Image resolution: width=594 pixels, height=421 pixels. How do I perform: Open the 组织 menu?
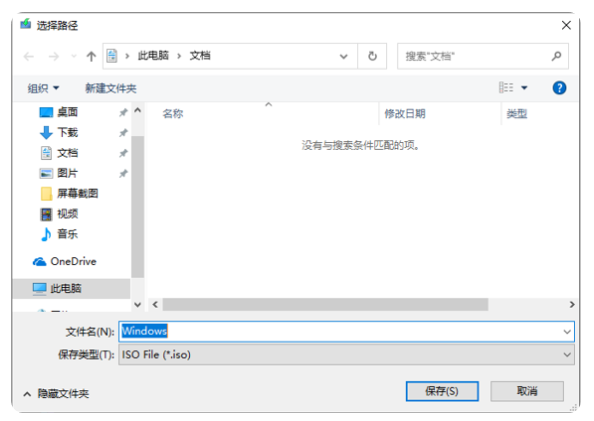[43, 88]
